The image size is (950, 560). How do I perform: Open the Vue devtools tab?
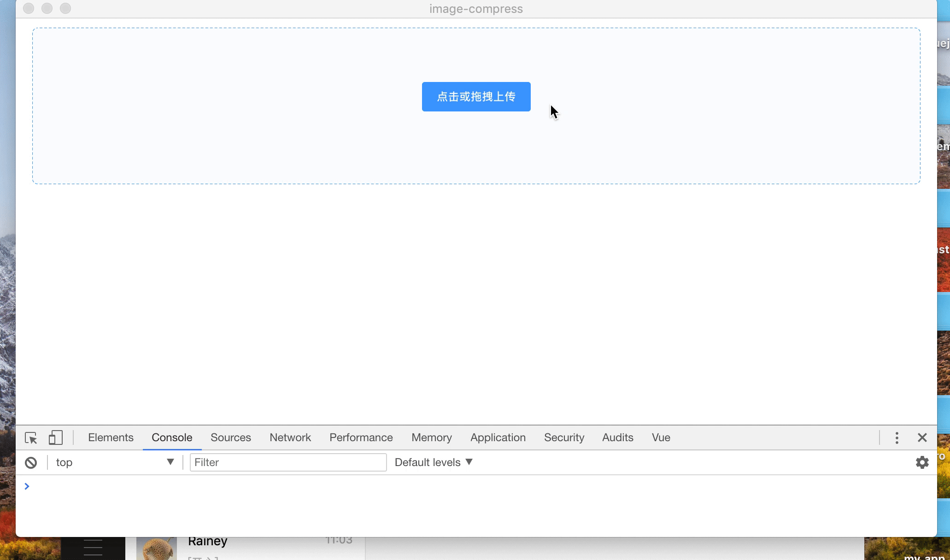(661, 437)
